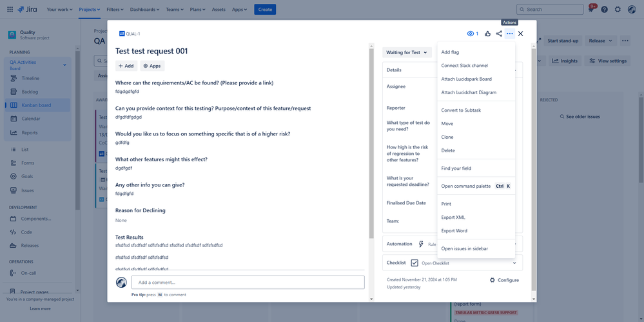Open Assets in top nav

tap(219, 9)
